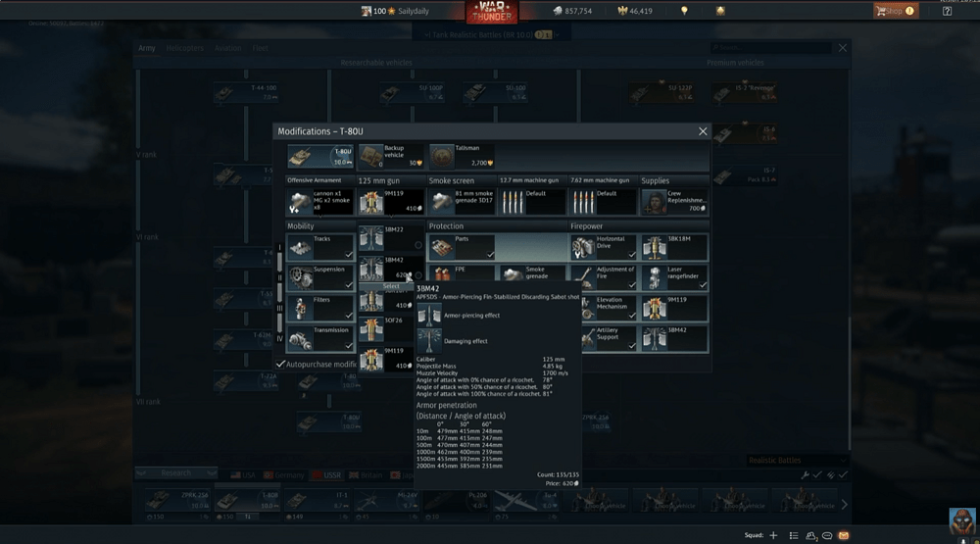The image size is (980, 544).
Task: Select the T-80B crew slot
Action: (247, 502)
